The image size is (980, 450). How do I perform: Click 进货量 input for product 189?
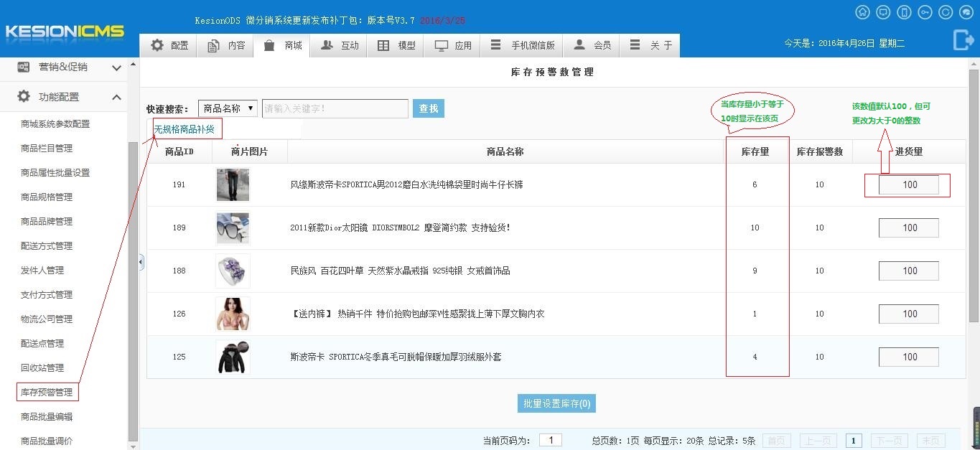[909, 228]
